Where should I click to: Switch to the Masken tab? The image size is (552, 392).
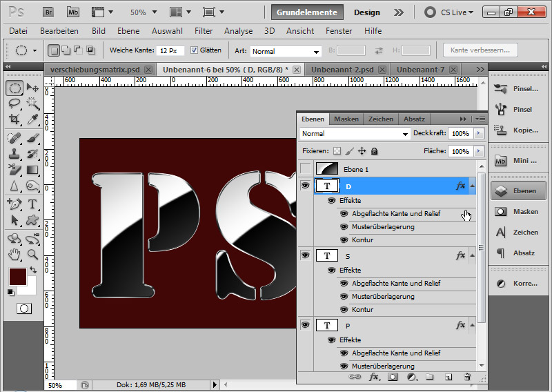(346, 119)
